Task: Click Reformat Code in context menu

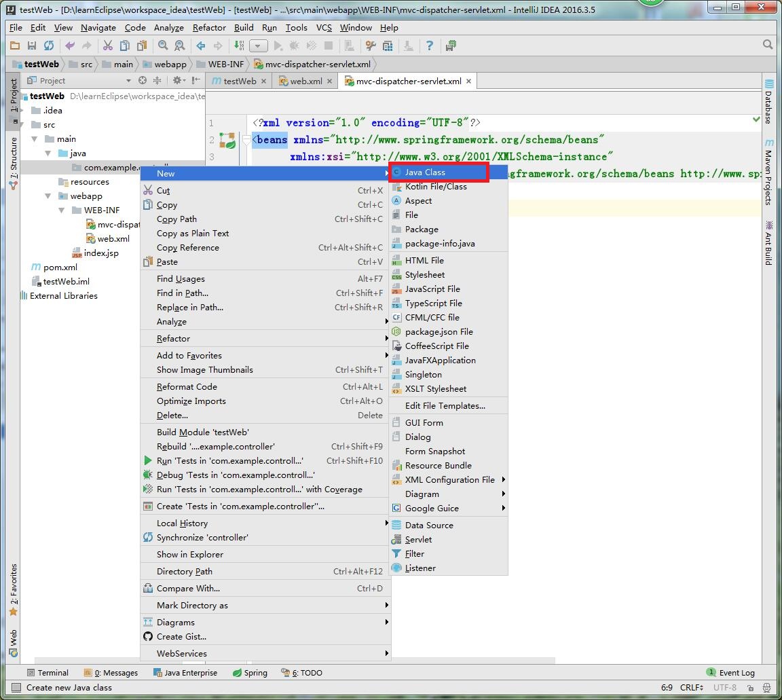Action: point(265,387)
